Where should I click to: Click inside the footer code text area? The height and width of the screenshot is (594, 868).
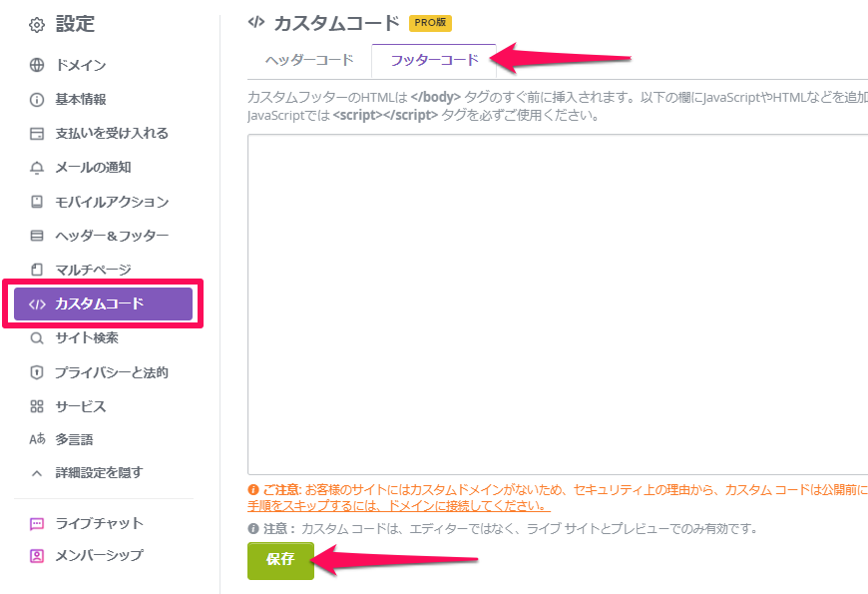558,304
